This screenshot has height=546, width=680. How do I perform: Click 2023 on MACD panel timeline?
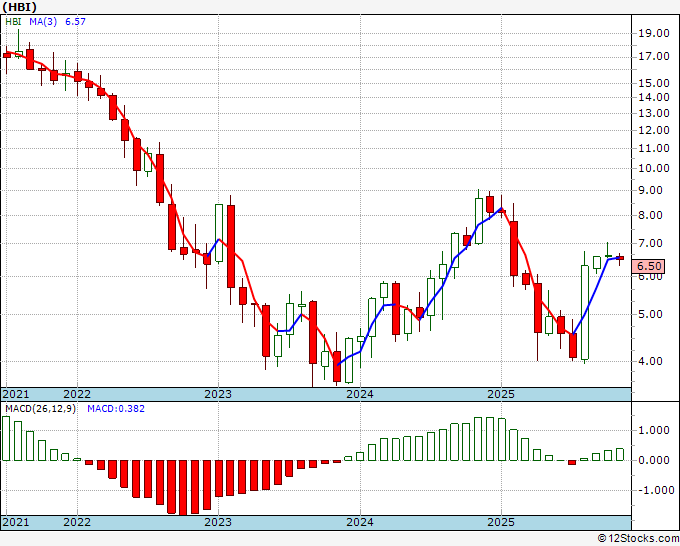[218, 522]
